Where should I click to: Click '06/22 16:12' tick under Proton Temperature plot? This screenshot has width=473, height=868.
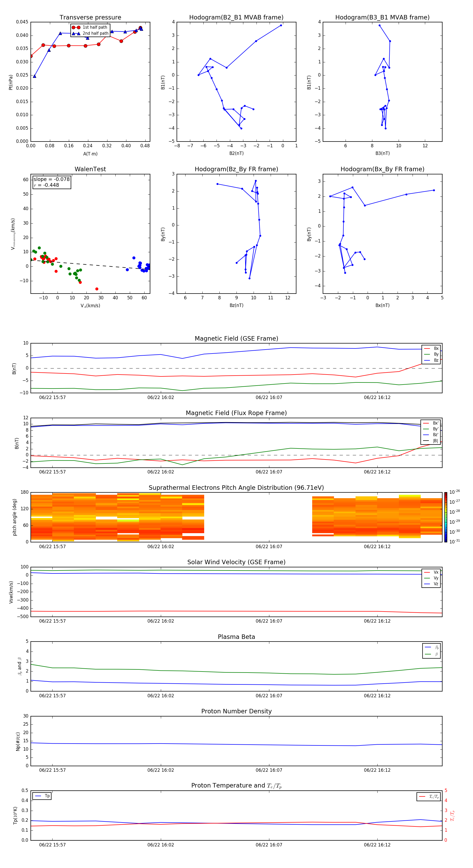pos(377,845)
